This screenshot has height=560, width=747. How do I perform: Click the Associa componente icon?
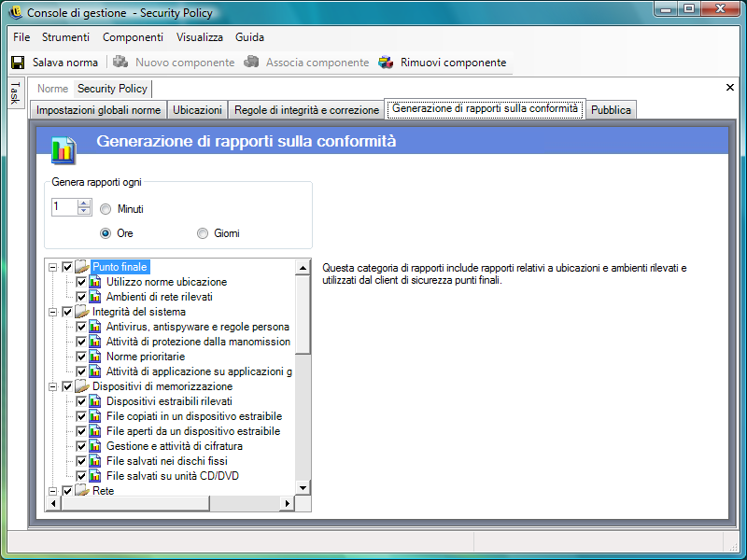[x=251, y=62]
